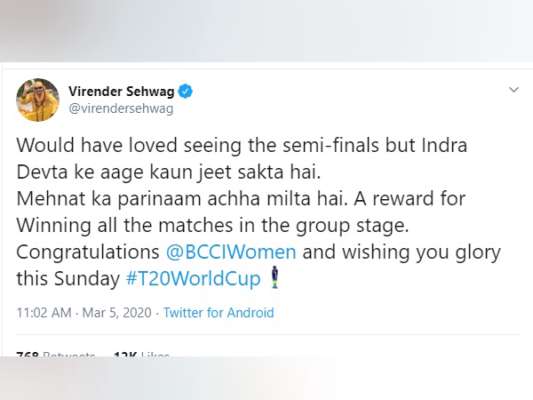
Task: Click the 768 retweet count number
Action: [x=27, y=354]
